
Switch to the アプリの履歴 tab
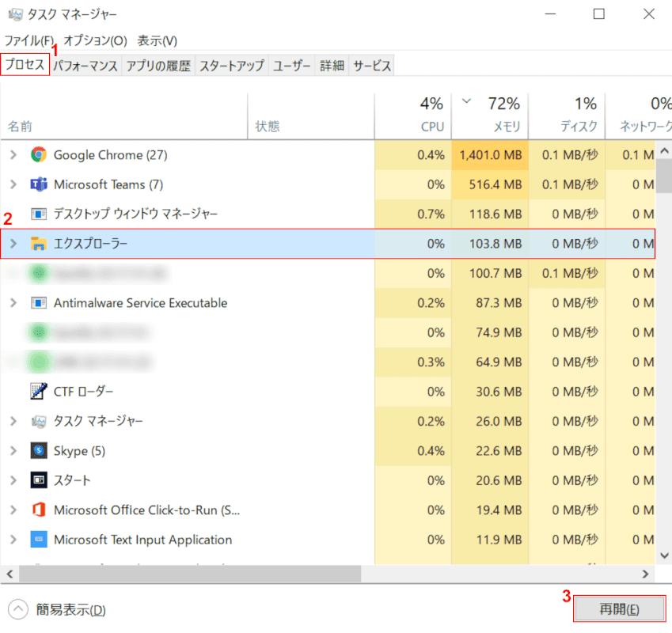pyautogui.click(x=158, y=66)
